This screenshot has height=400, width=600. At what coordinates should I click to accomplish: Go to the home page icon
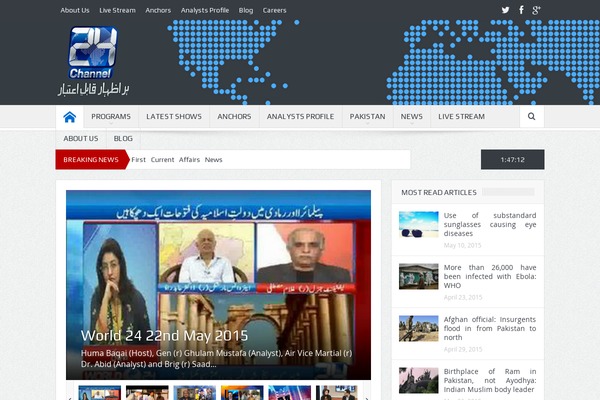[x=70, y=117]
